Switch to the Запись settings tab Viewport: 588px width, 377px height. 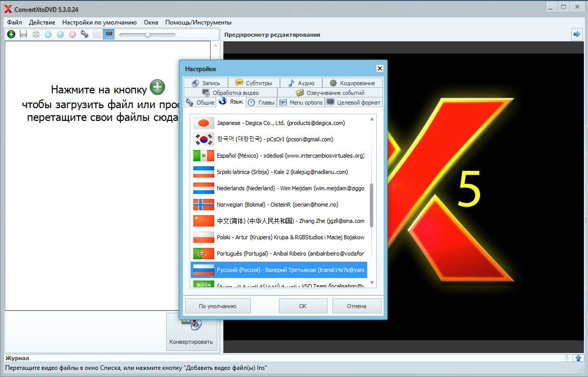pyautogui.click(x=206, y=83)
